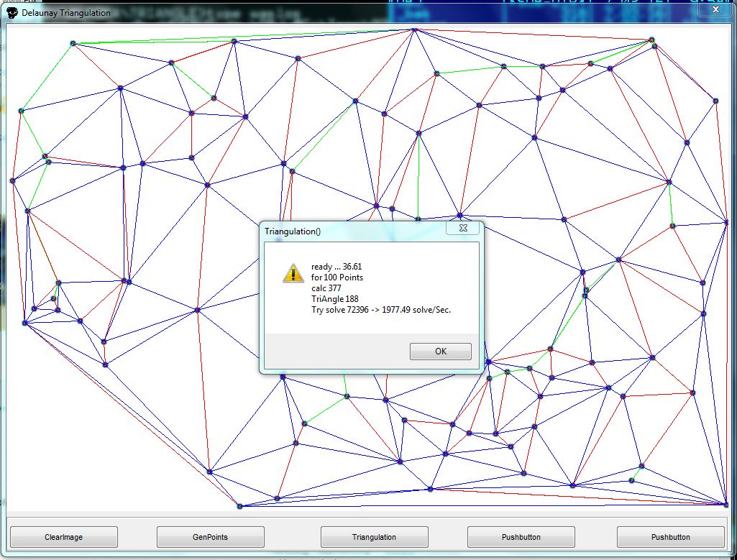Image resolution: width=737 pixels, height=560 pixels.
Task: Click the rightmost Pushbutton
Action: pyautogui.click(x=670, y=537)
